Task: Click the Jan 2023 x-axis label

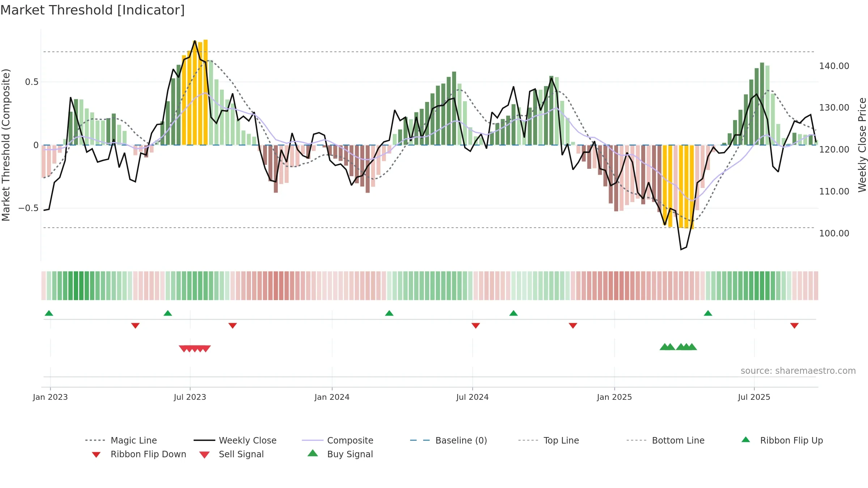Action: tap(50, 397)
